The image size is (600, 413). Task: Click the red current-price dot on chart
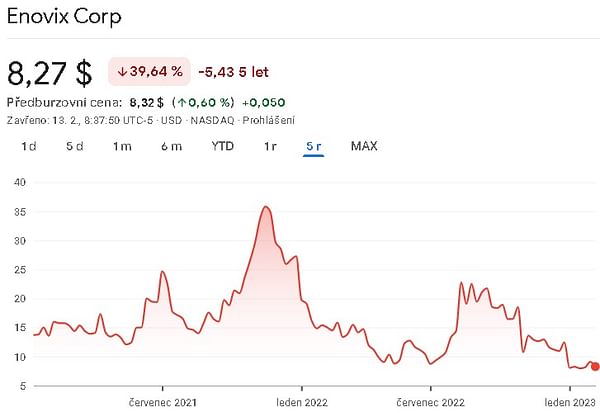tap(595, 367)
